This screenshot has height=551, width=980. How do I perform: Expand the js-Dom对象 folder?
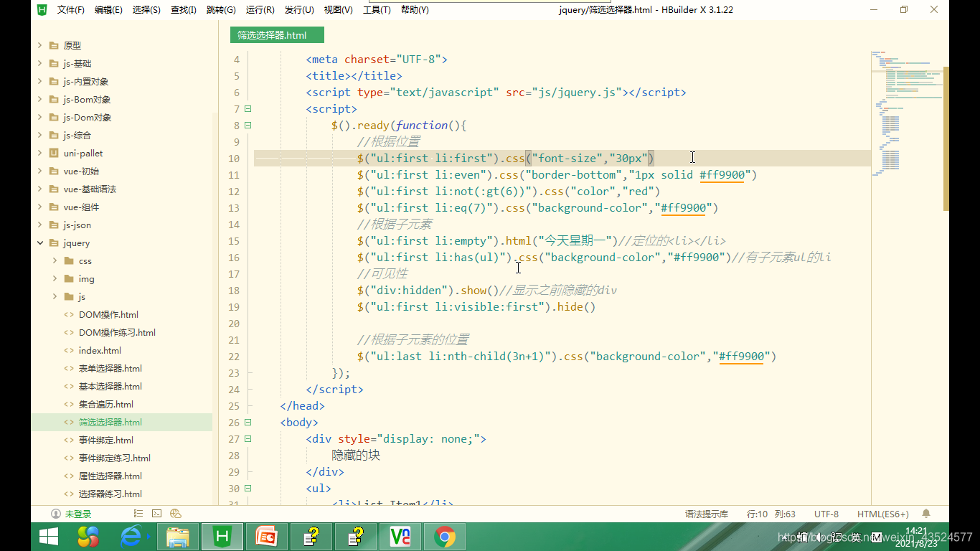click(40, 117)
